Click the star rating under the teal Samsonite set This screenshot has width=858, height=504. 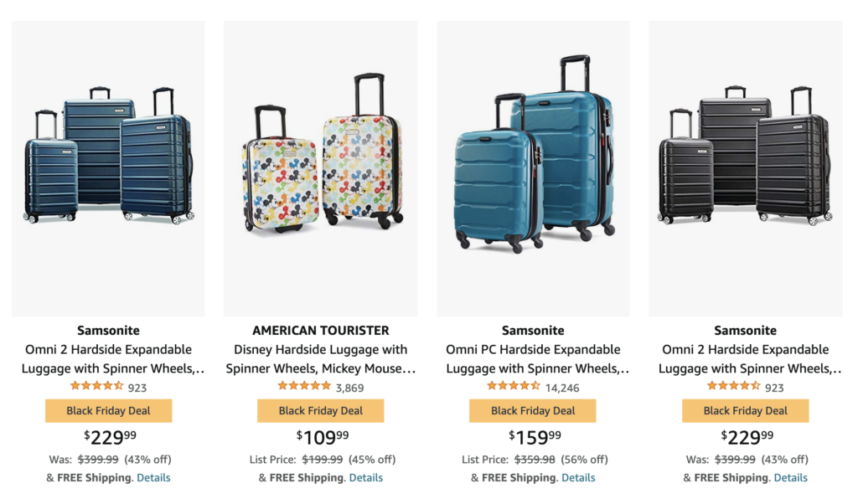pos(96,387)
